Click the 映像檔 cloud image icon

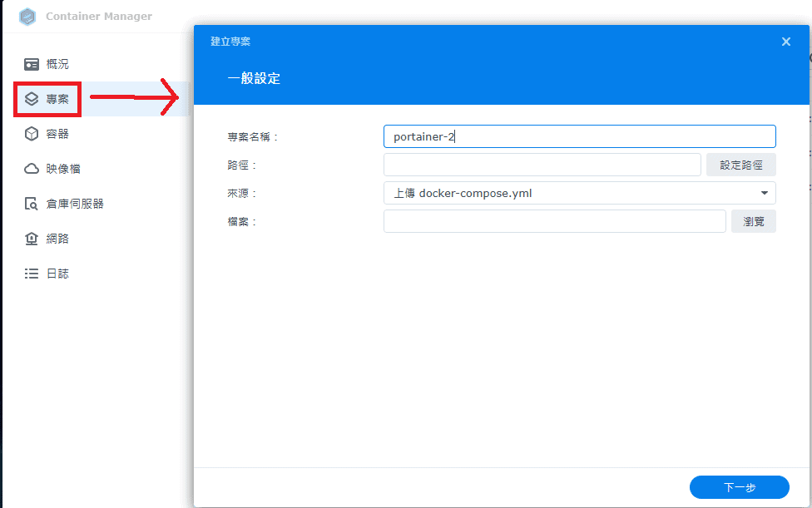coord(32,169)
